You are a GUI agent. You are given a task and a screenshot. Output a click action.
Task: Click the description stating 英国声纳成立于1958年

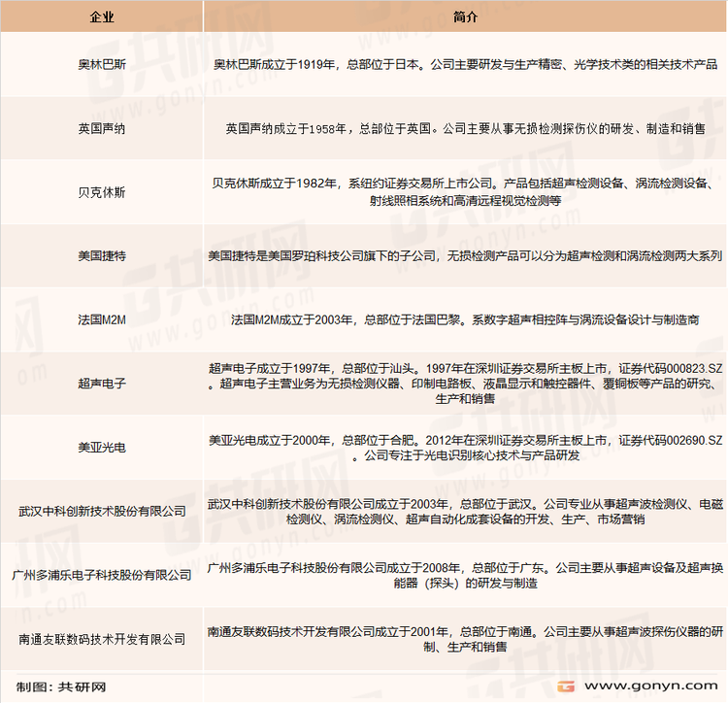click(x=465, y=128)
